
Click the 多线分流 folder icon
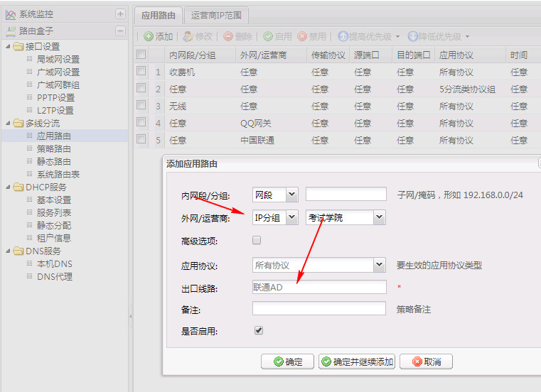(x=18, y=123)
